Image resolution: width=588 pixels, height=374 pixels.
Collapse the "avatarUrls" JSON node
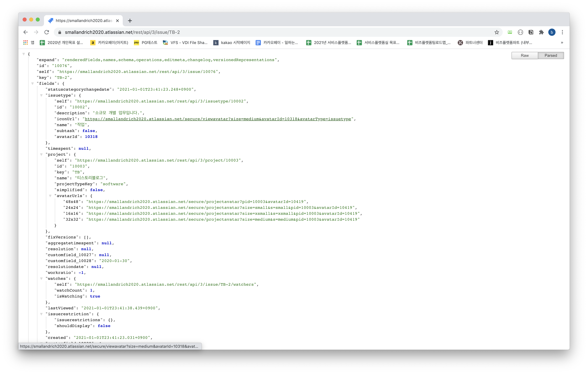(50, 196)
